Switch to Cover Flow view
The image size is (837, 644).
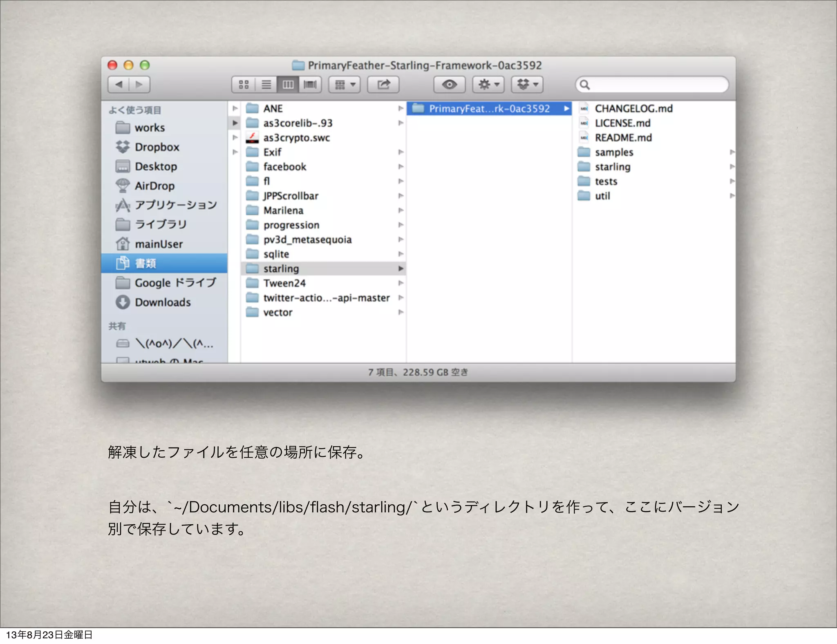tap(310, 85)
